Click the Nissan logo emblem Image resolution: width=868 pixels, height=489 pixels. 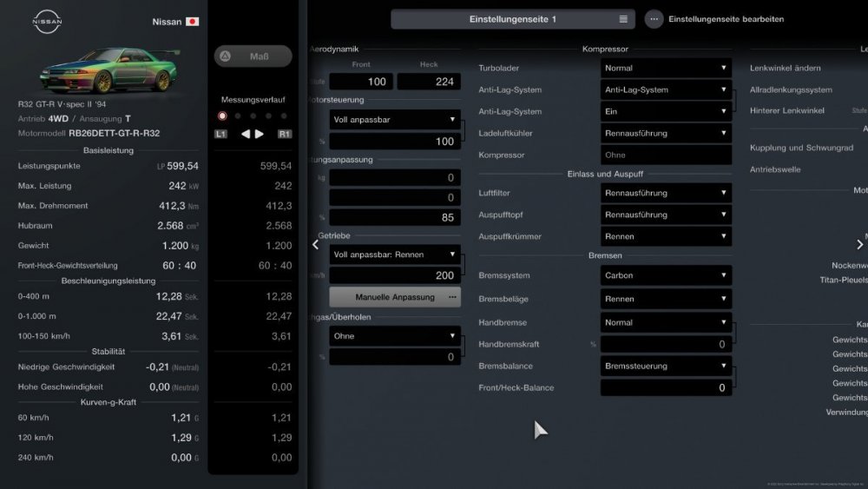(47, 22)
